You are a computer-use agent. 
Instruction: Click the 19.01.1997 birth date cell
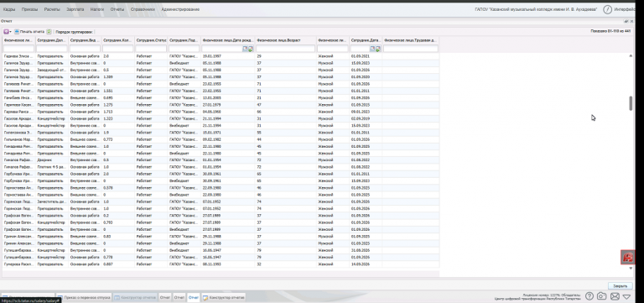(228, 55)
